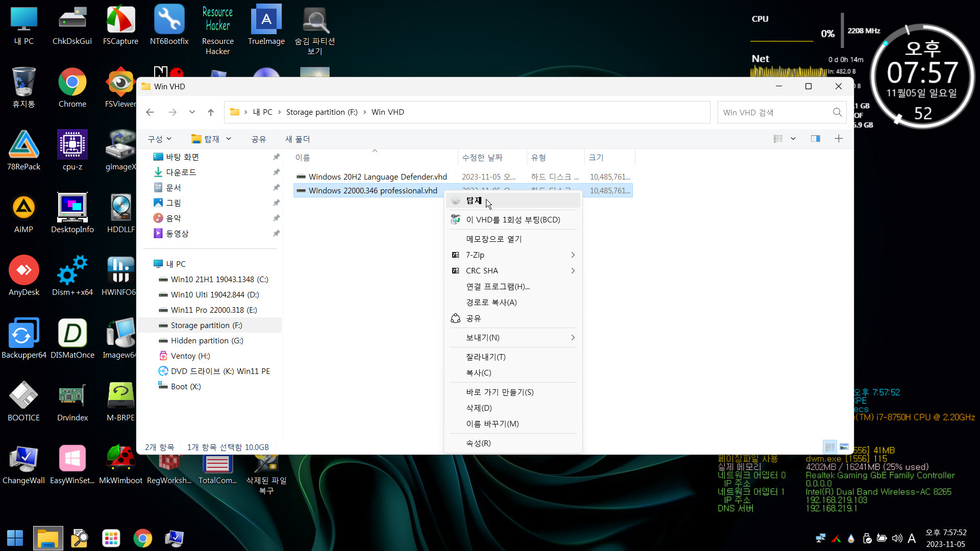Open TrueImage desktop icon
980x551 pixels.
266,26
